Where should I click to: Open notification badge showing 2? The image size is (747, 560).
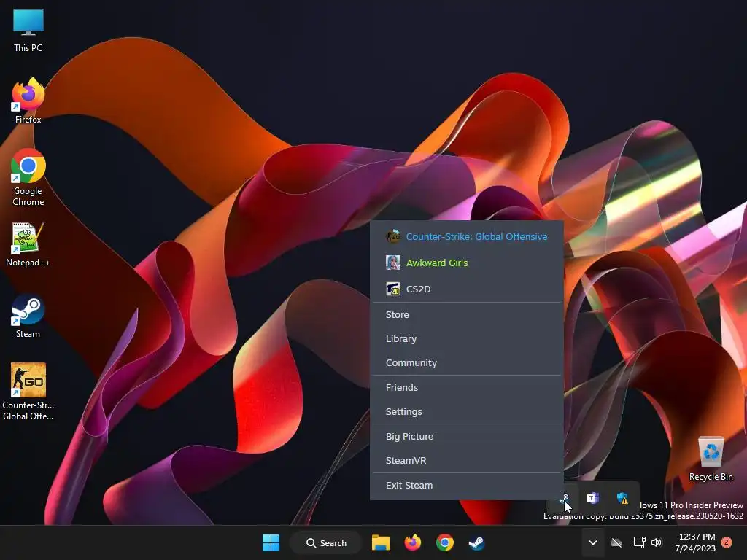727,542
